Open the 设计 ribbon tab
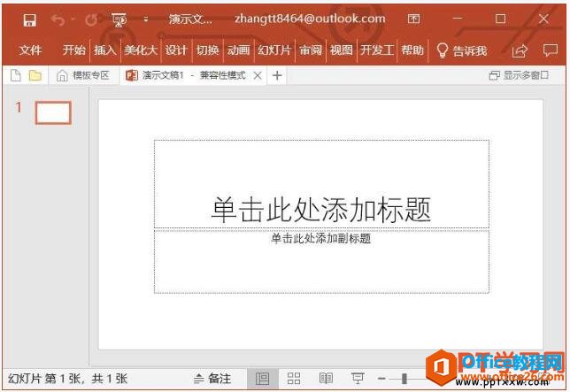 pyautogui.click(x=176, y=50)
